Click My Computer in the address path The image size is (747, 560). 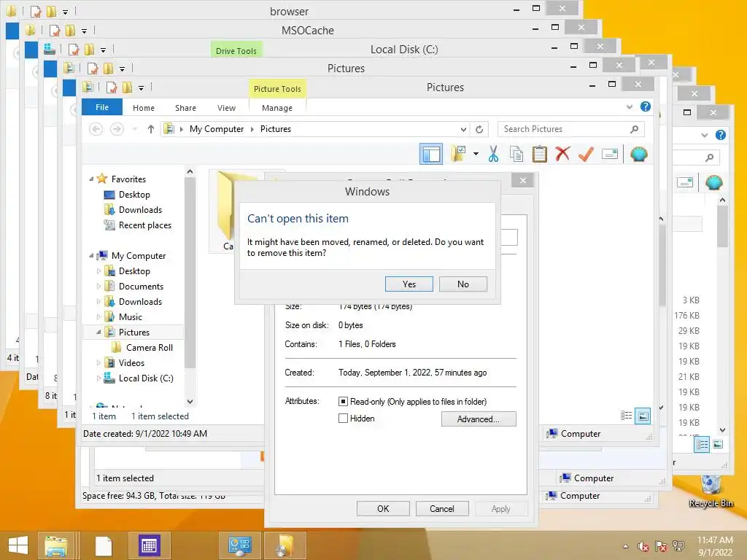point(216,129)
